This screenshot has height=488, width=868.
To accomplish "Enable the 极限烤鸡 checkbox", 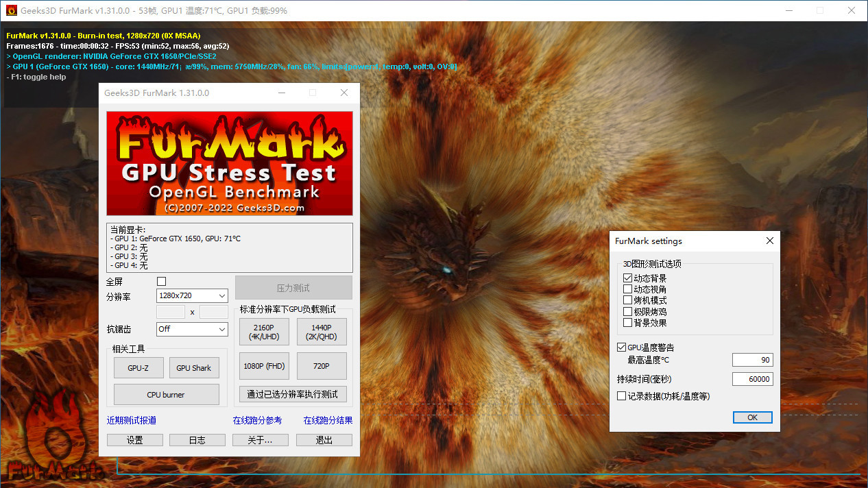I will (627, 311).
